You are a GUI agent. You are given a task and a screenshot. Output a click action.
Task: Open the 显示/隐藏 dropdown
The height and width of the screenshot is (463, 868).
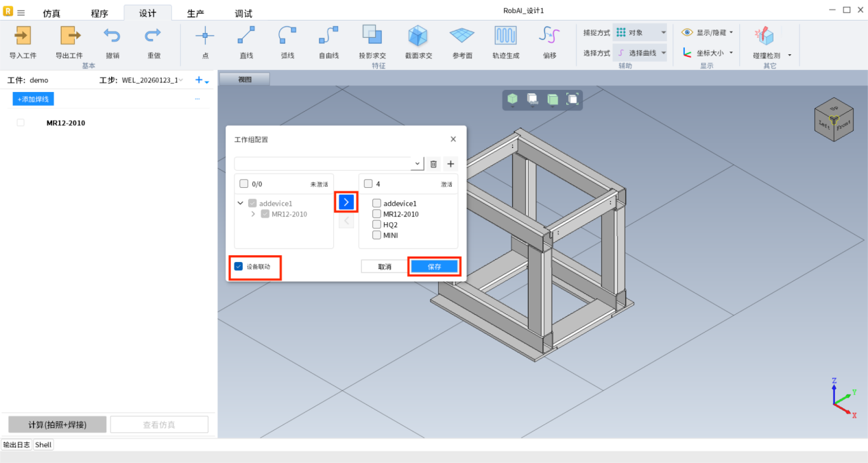tap(731, 32)
